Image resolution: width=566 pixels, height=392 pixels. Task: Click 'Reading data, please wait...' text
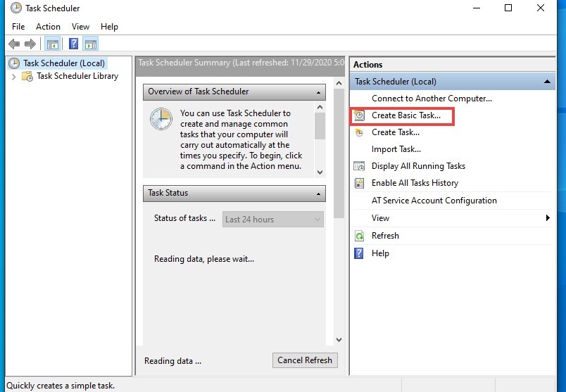204,259
